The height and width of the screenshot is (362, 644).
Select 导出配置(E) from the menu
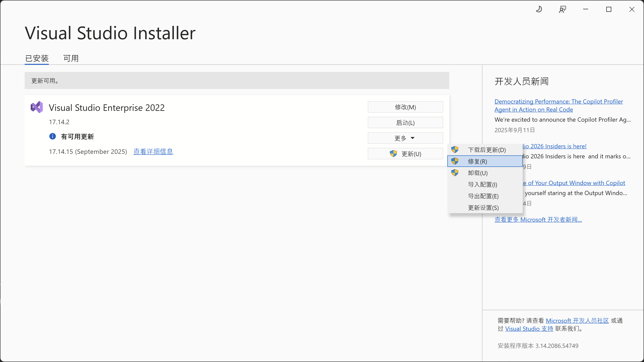click(483, 196)
